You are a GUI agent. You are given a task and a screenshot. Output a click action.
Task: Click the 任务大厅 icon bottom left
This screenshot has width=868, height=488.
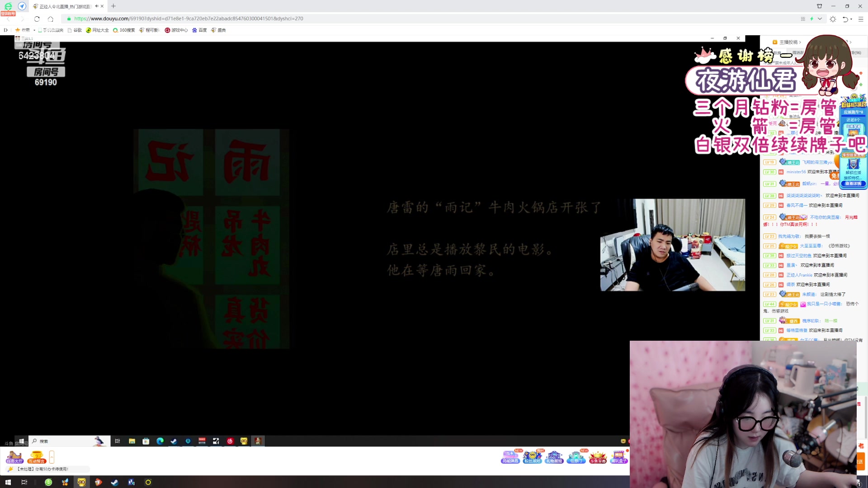(x=14, y=458)
